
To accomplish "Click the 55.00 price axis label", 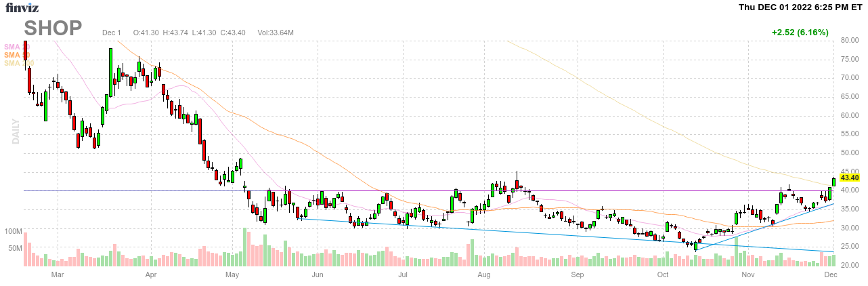I will point(849,134).
